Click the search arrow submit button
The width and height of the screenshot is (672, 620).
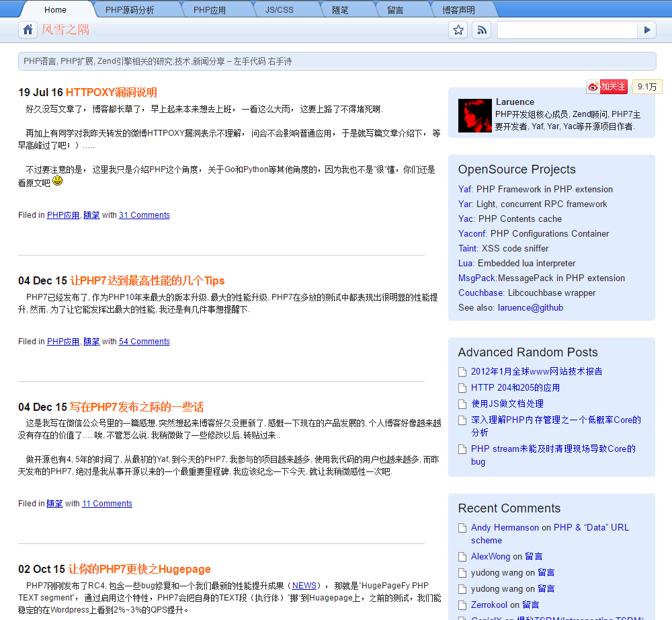647,30
